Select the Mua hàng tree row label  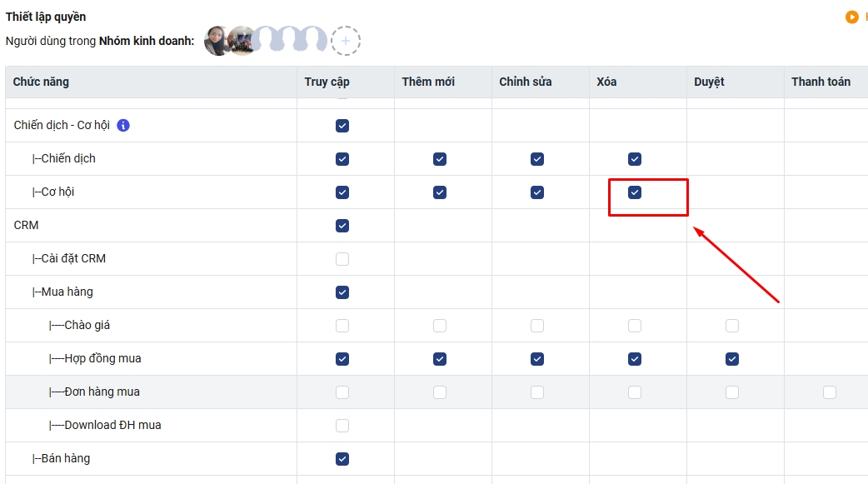(67, 292)
